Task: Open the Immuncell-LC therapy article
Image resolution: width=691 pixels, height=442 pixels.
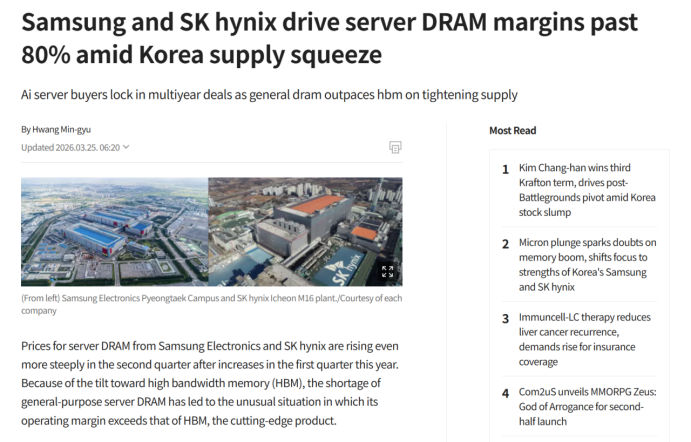Action: [584, 339]
